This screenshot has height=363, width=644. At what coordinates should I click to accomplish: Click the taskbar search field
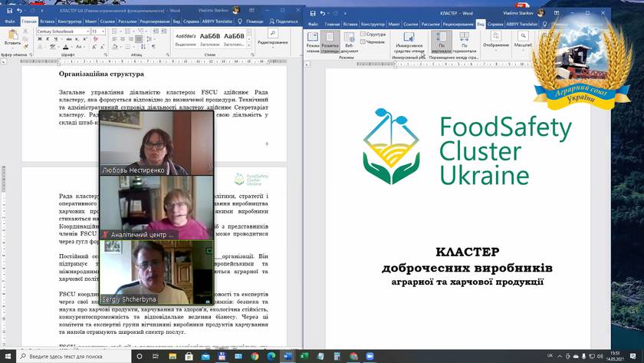(74, 356)
